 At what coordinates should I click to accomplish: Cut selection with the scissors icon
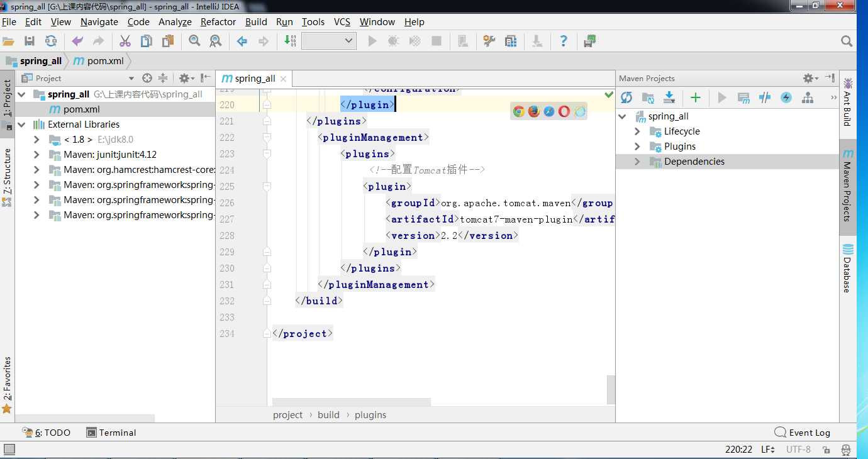(125, 41)
